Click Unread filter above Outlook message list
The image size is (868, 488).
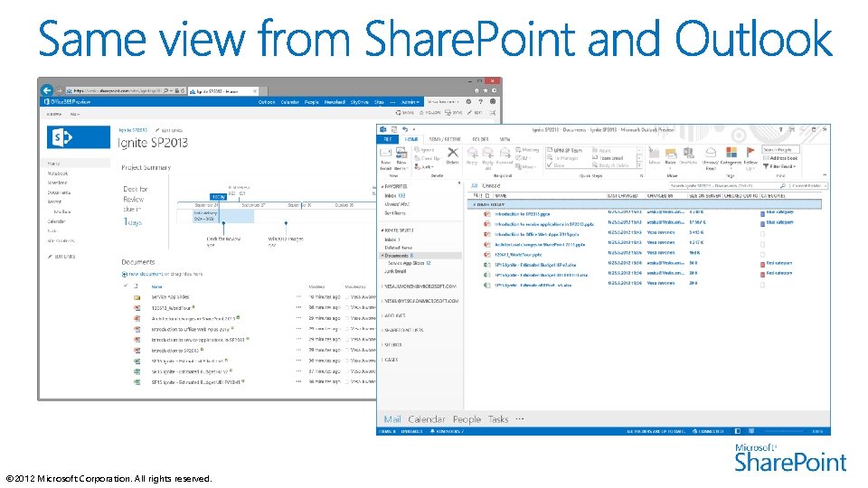pos(491,186)
